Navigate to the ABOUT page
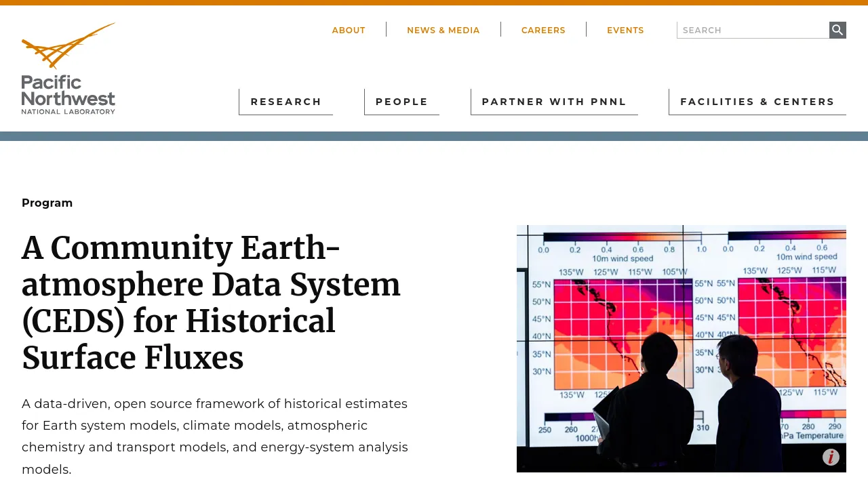This screenshot has width=868, height=488. 348,30
